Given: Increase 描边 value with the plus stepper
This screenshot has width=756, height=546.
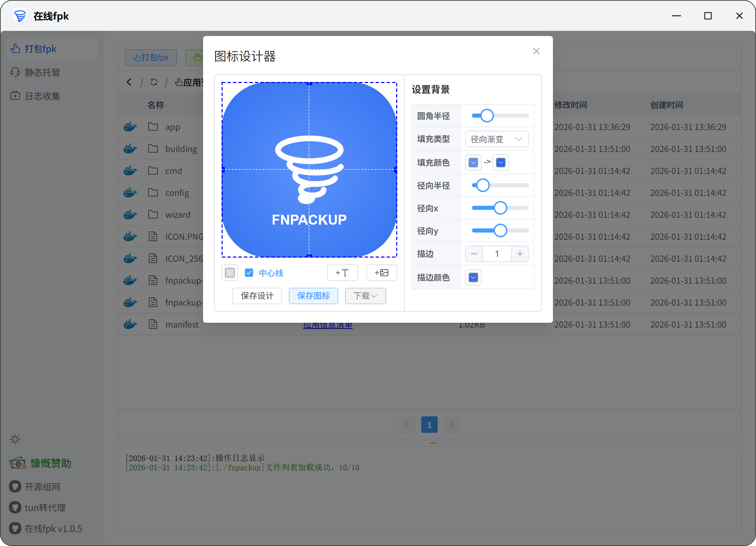Looking at the screenshot, I should coord(520,254).
